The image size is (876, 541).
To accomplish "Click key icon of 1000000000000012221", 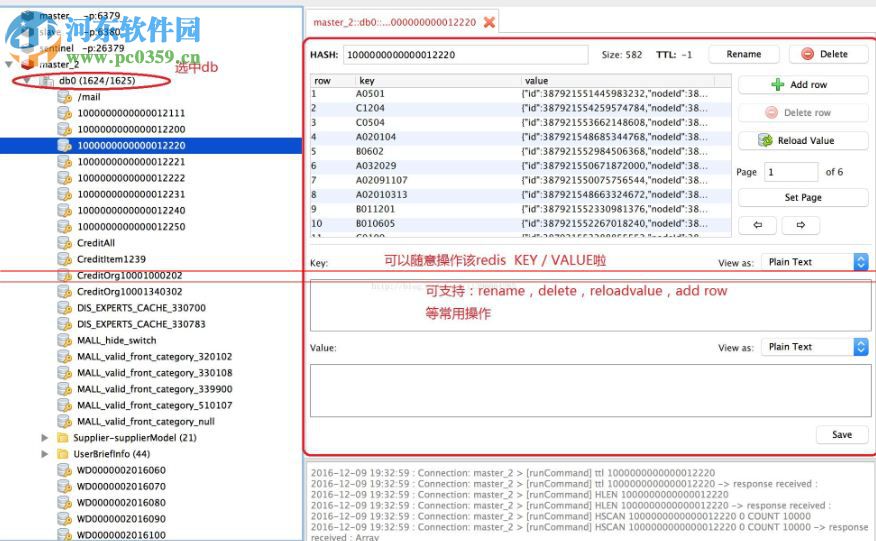I will coord(65,162).
